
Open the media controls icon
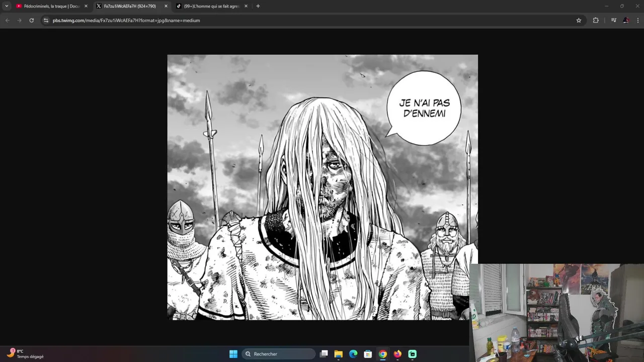(614, 20)
